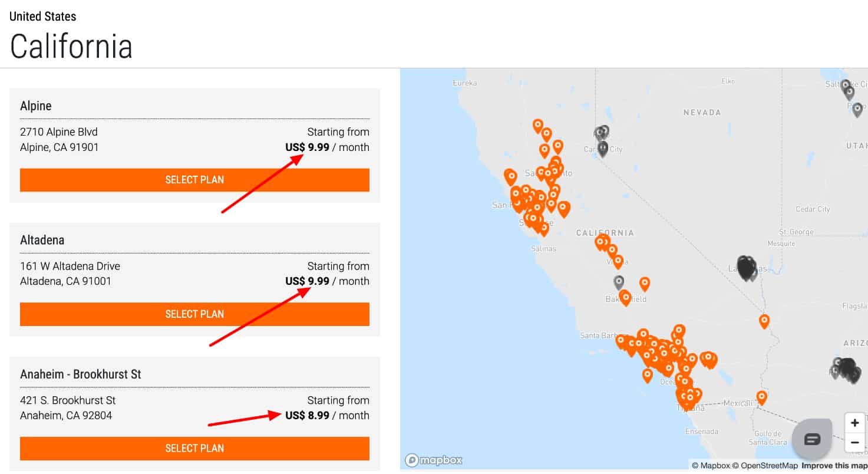Open the OpenStreetMap attribution link

765,466
